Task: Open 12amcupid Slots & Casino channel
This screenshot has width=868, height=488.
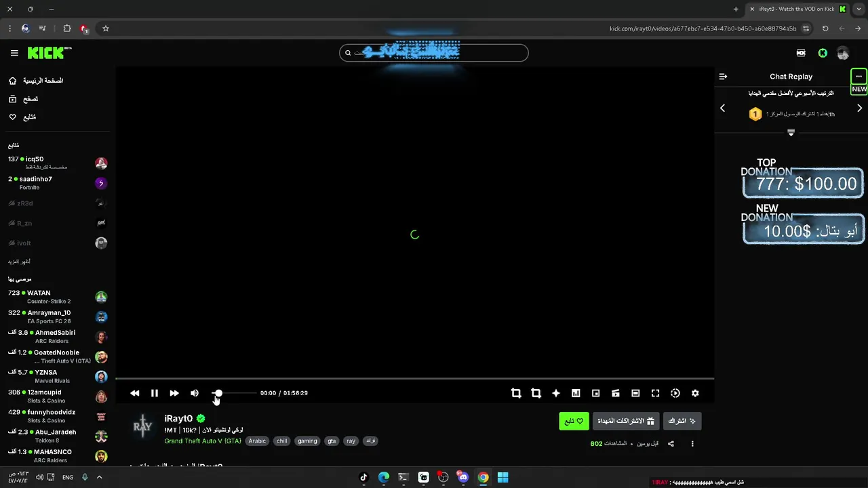Action: [x=58, y=396]
